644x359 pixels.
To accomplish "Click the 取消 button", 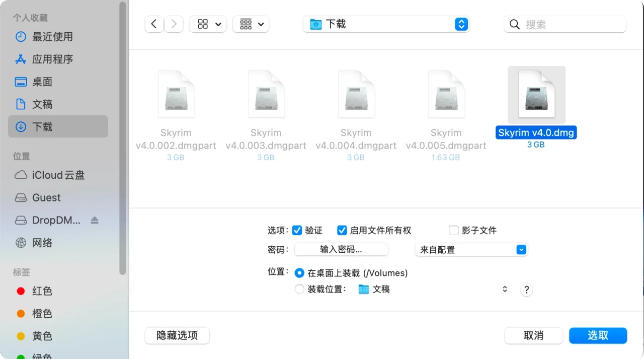I will click(533, 335).
